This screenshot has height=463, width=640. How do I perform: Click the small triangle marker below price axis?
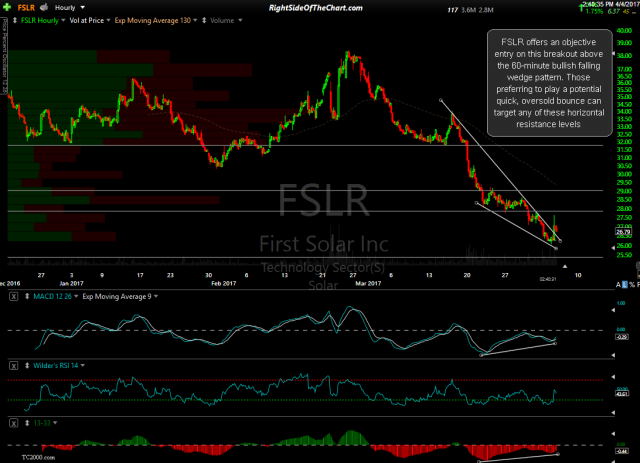tap(564, 267)
